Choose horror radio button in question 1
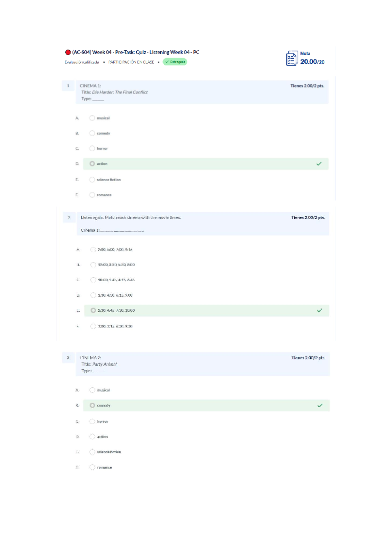 [92, 148]
